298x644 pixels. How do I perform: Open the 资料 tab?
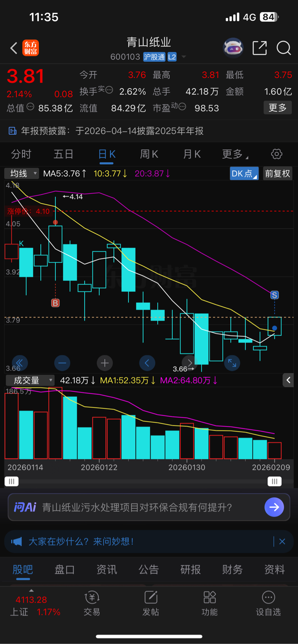coord(274,569)
